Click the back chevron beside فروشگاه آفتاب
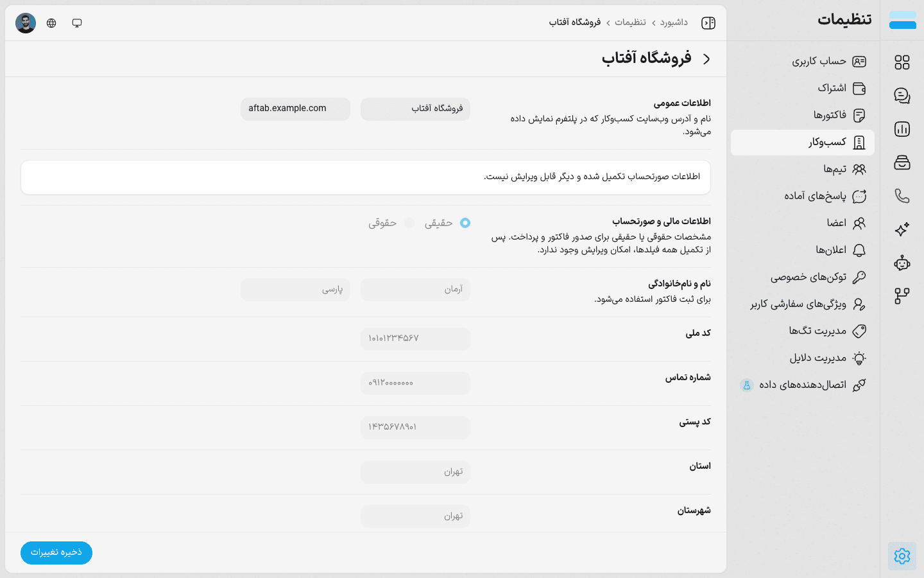The width and height of the screenshot is (924, 578). pyautogui.click(x=706, y=59)
